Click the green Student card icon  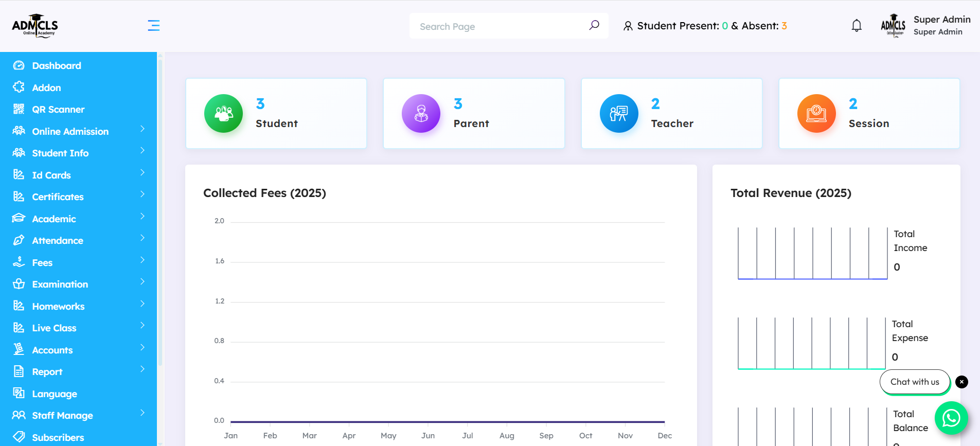(x=223, y=113)
